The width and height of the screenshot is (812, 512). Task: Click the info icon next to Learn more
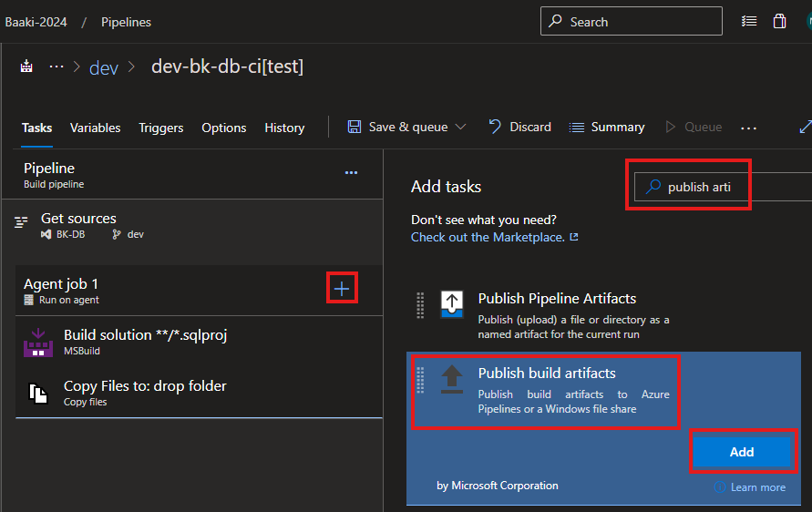[x=720, y=486]
